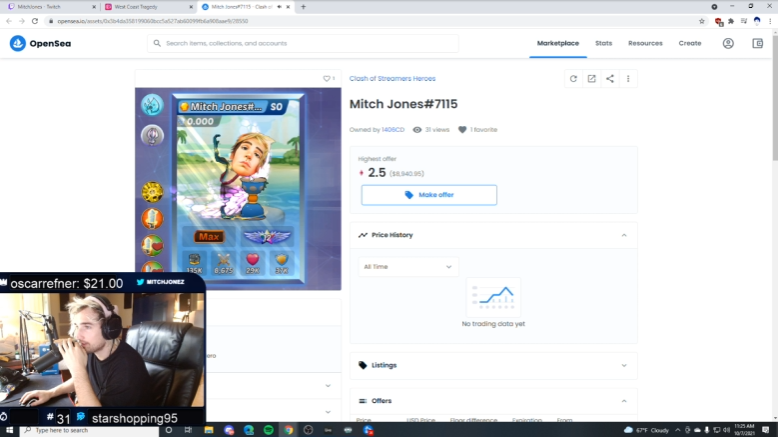The image size is (778, 437).
Task: Open the OpenSea account profile icon
Action: tap(728, 44)
